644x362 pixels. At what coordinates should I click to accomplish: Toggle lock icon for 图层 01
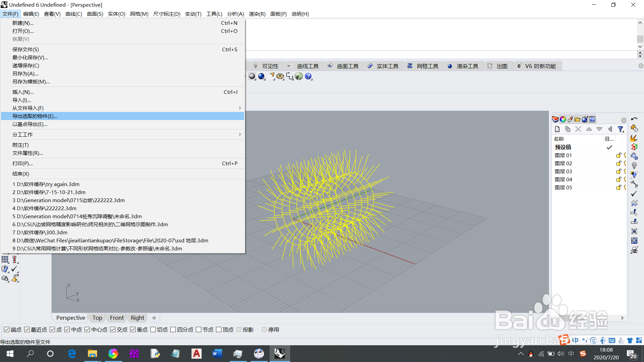click(619, 155)
